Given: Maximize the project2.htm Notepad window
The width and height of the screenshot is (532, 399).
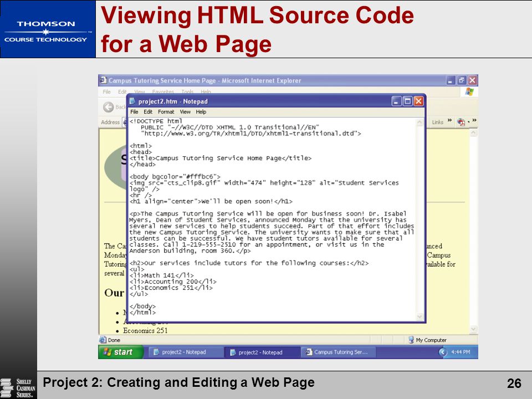Looking at the screenshot, I should 407,101.
